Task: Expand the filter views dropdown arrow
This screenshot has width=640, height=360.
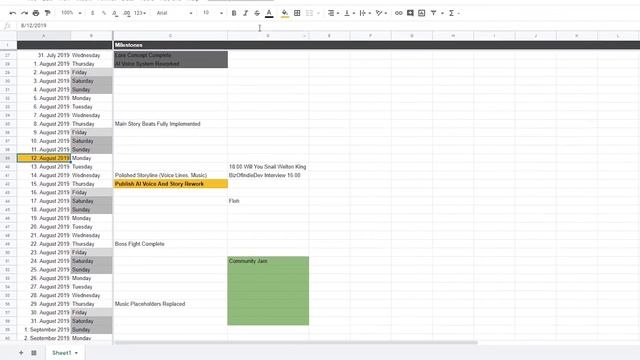Action: click(x=442, y=13)
